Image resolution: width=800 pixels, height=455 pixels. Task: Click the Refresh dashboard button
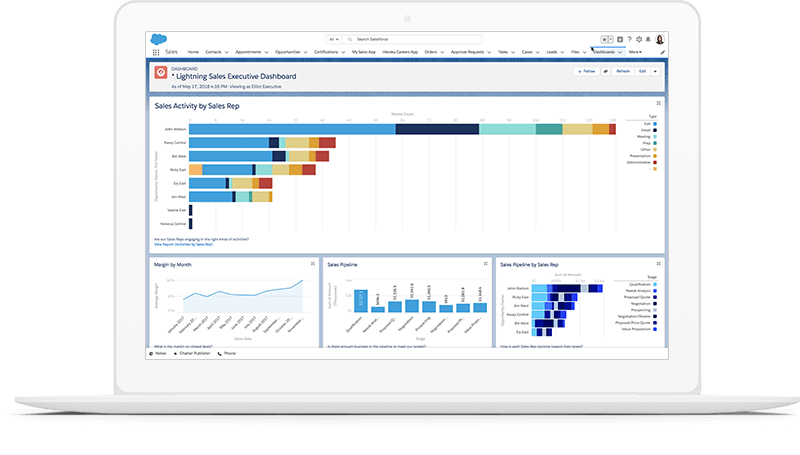click(623, 71)
